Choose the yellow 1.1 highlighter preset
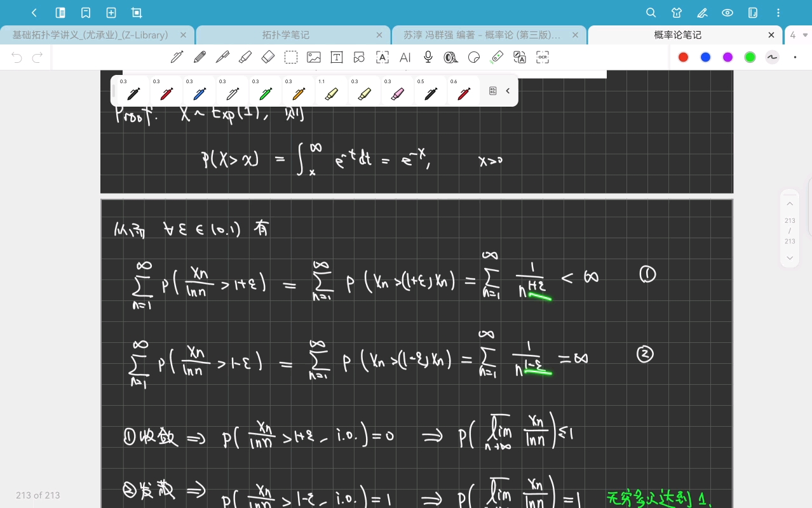The width and height of the screenshot is (812, 508). (332, 91)
